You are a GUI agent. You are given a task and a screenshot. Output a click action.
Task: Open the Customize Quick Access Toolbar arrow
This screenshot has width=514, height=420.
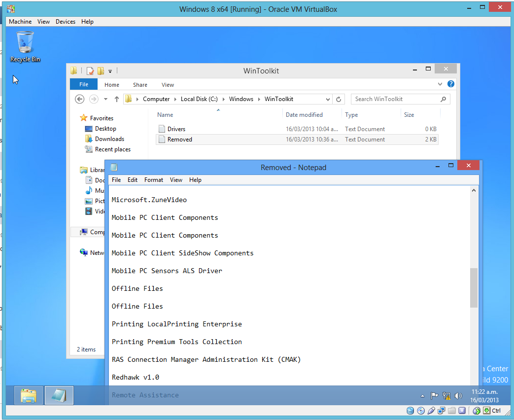(x=110, y=71)
